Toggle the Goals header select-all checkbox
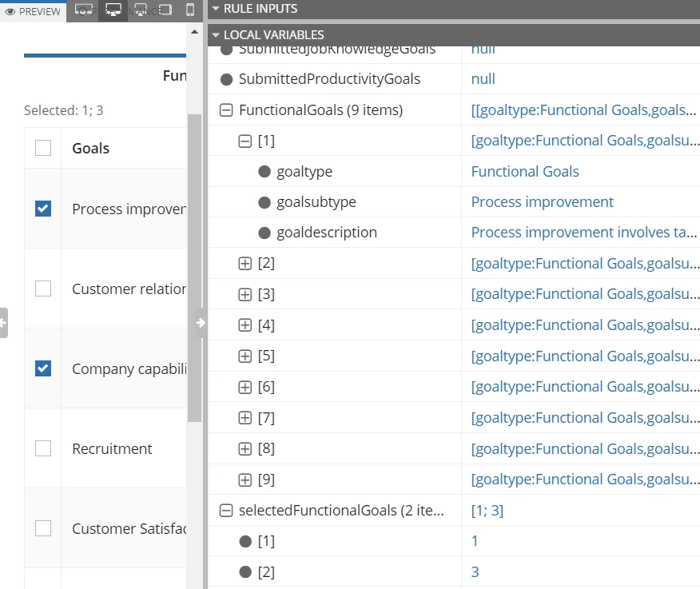Screen dimensions: 700x589 [43, 148]
